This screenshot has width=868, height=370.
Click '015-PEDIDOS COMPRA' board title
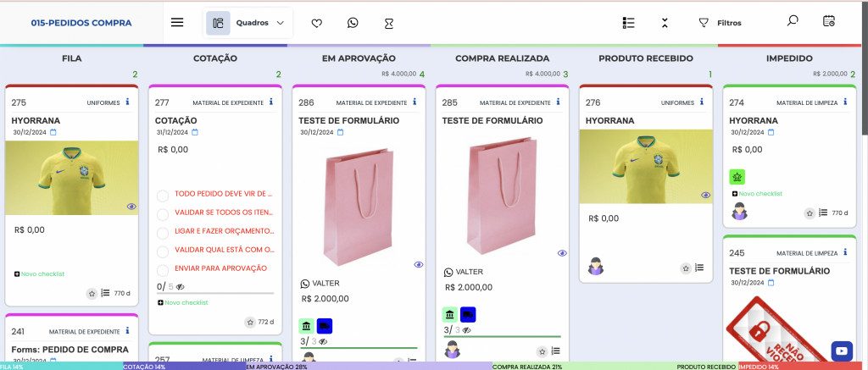81,23
